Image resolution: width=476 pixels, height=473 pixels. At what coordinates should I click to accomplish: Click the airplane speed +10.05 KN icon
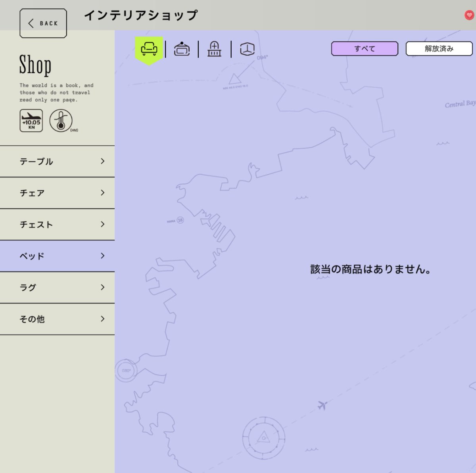coord(31,121)
